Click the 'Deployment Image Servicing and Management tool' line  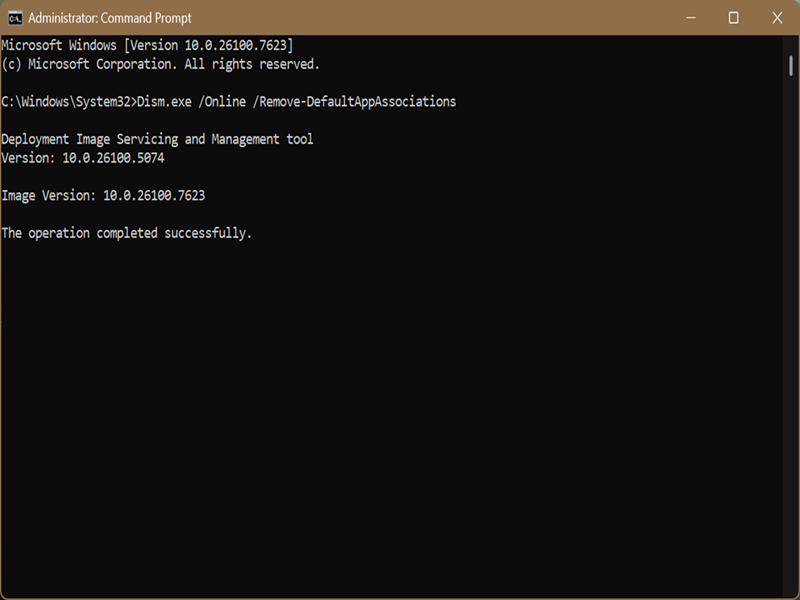[157, 139]
